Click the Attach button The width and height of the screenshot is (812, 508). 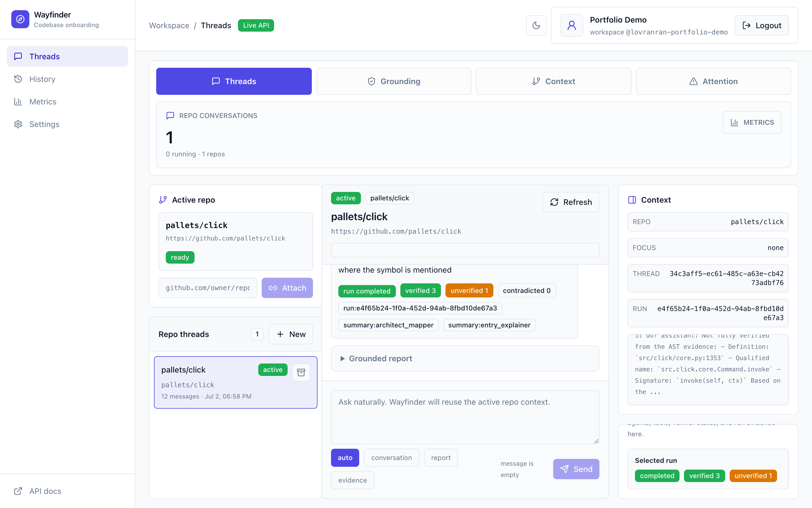[x=287, y=288]
